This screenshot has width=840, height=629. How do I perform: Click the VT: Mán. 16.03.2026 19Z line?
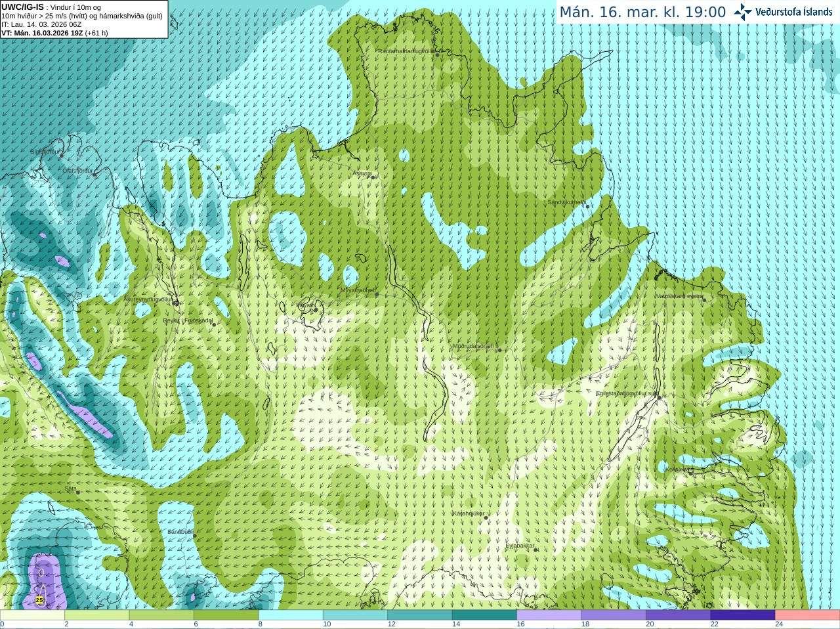[x=54, y=33]
